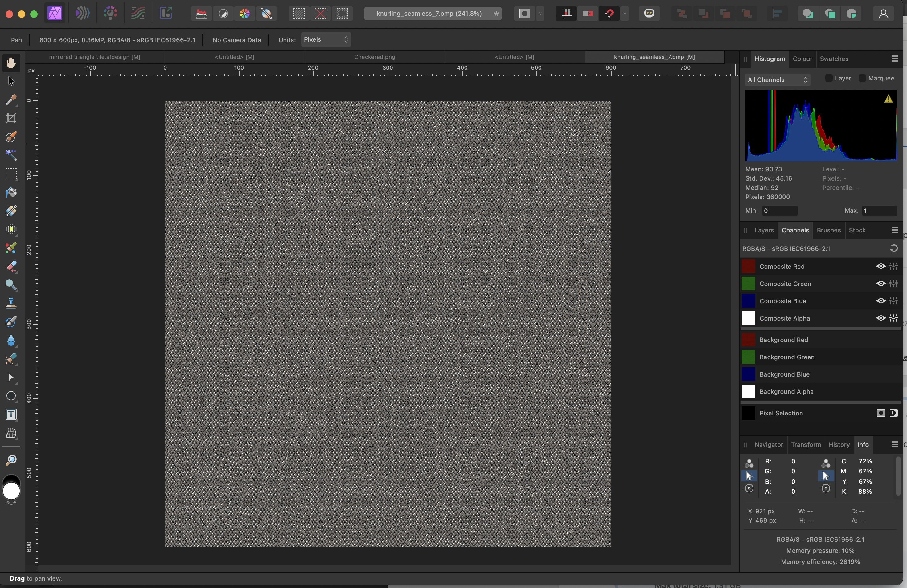Hide the Composite Blue channel

(x=881, y=301)
